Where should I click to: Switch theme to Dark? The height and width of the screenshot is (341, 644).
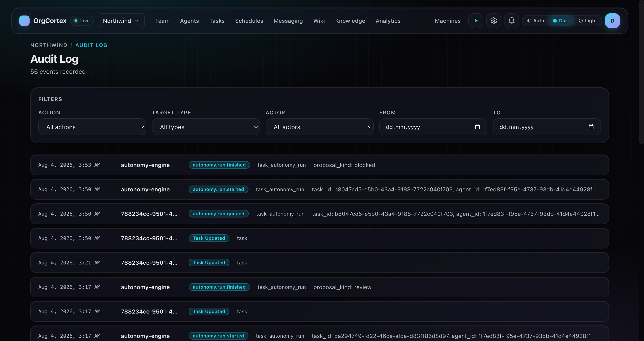point(561,21)
